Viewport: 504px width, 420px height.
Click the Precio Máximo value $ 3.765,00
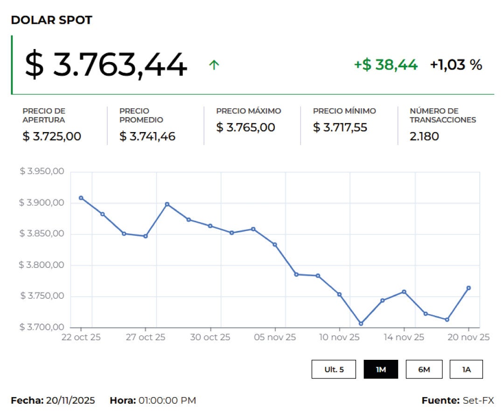click(245, 127)
